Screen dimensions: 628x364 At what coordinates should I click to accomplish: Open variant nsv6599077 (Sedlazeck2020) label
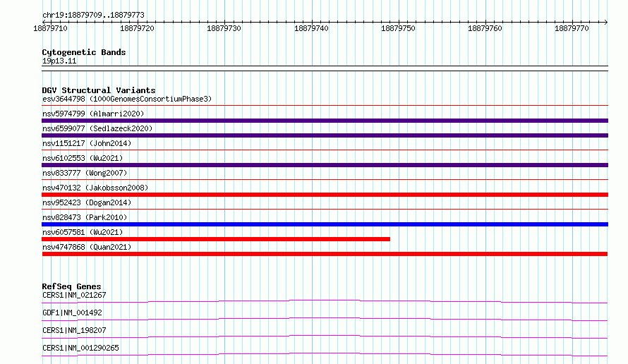97,128
